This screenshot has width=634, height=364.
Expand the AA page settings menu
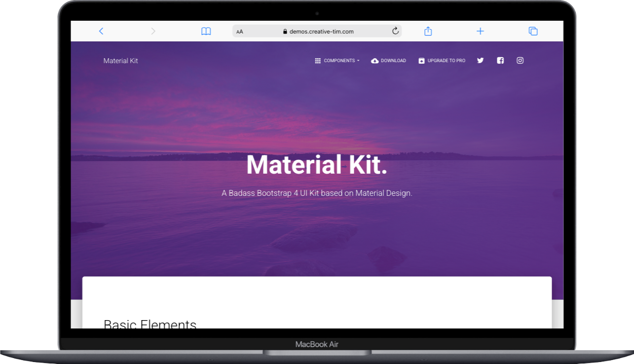coord(240,31)
